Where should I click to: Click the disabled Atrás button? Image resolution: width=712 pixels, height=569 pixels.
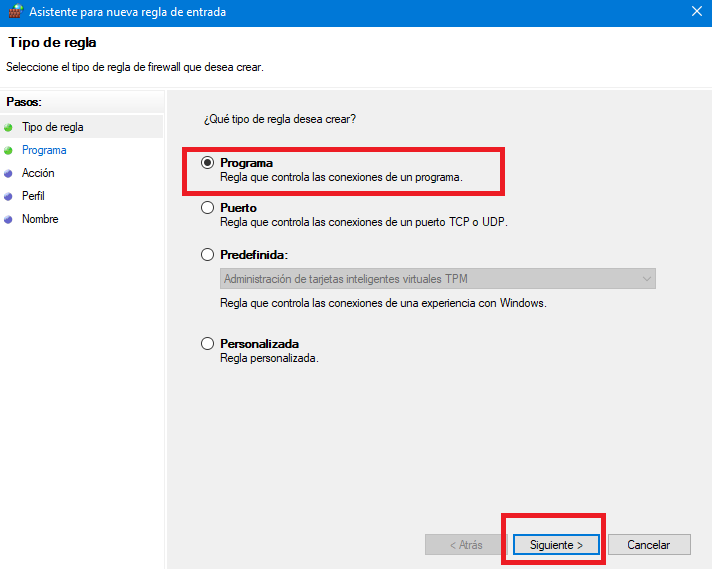[466, 544]
